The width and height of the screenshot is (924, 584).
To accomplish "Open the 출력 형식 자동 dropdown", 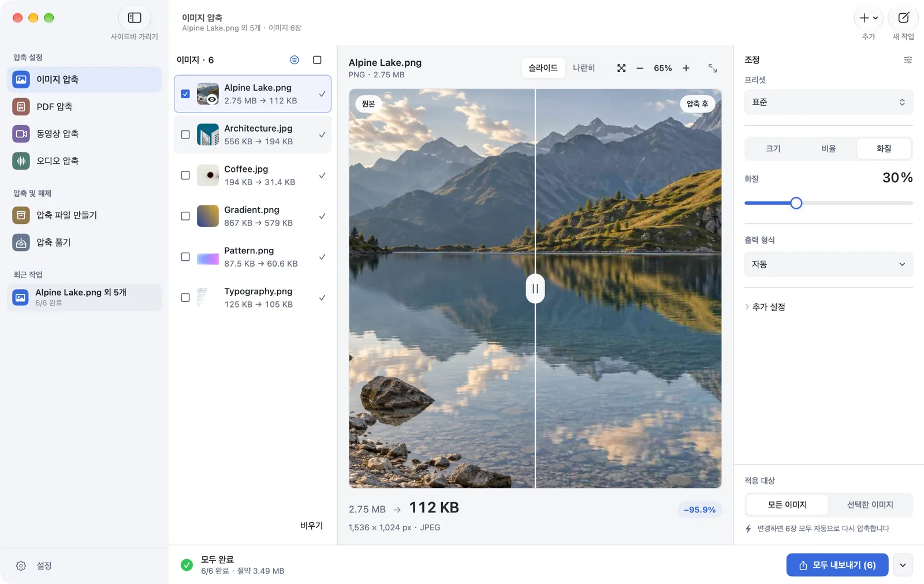I will coord(829,264).
